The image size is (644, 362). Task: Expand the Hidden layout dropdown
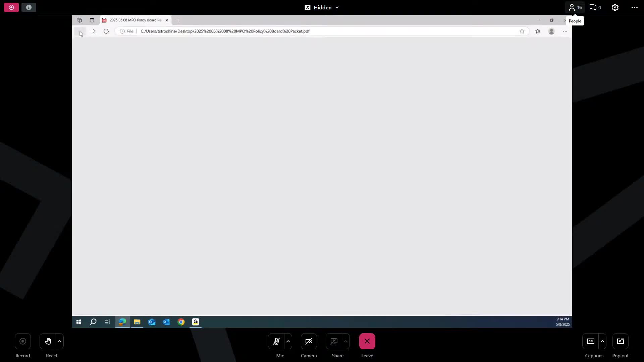[322, 7]
